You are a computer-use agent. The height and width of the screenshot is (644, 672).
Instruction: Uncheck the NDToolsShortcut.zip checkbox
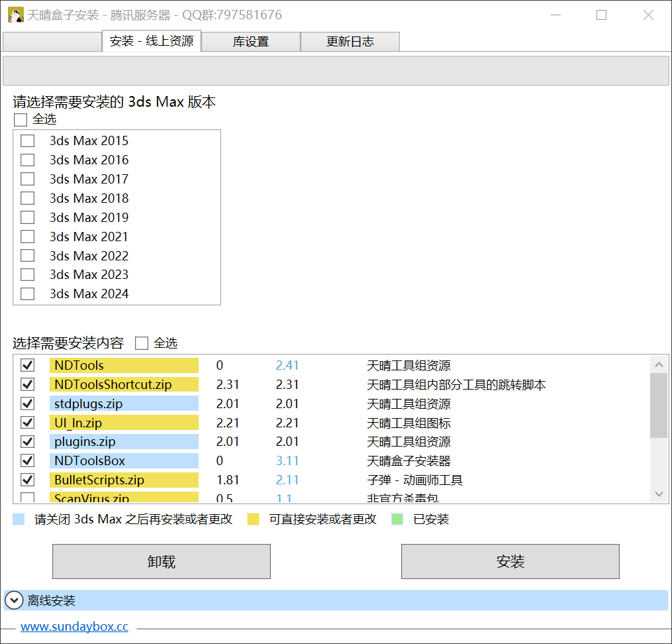pos(27,384)
